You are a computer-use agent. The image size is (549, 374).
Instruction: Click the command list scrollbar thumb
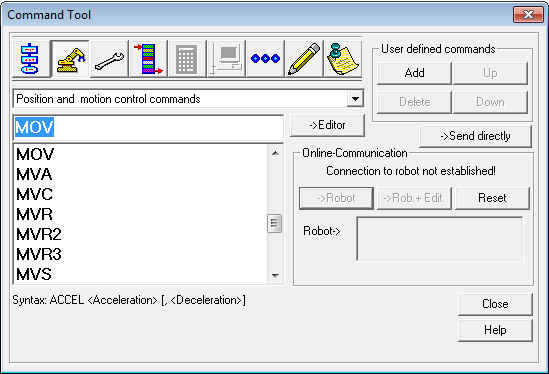pyautogui.click(x=275, y=223)
